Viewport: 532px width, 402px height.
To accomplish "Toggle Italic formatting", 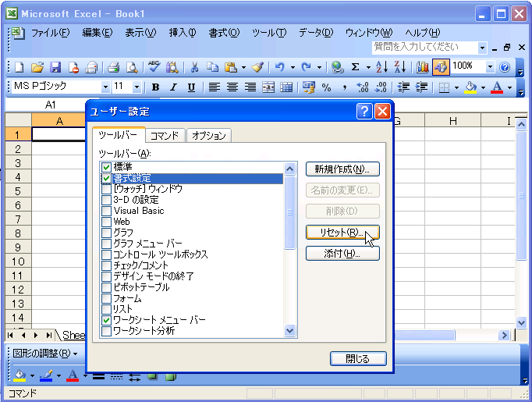I will click(173, 87).
